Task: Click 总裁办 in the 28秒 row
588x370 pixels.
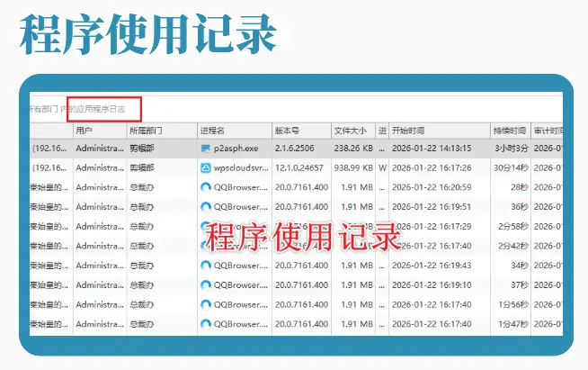Action: (x=142, y=187)
